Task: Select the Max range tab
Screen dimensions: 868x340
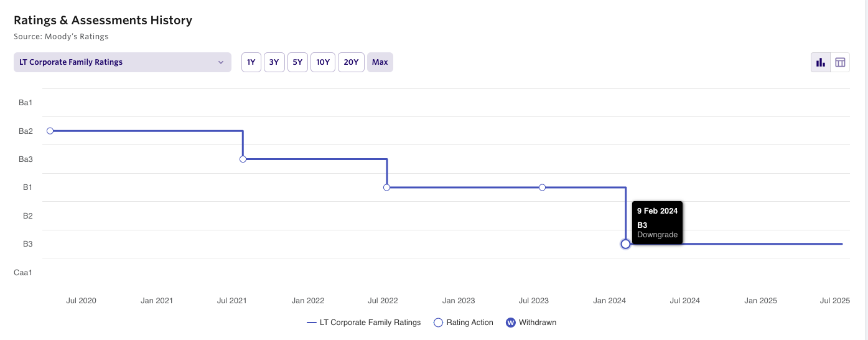Action: [380, 62]
